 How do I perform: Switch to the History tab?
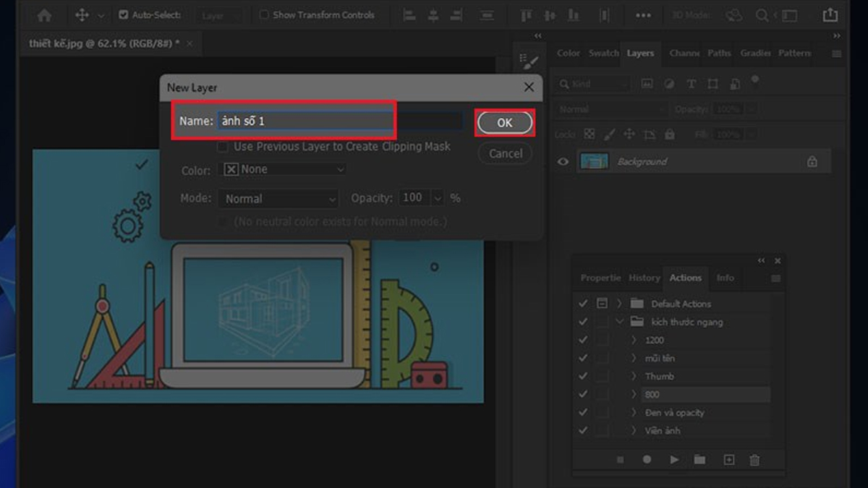(x=644, y=278)
